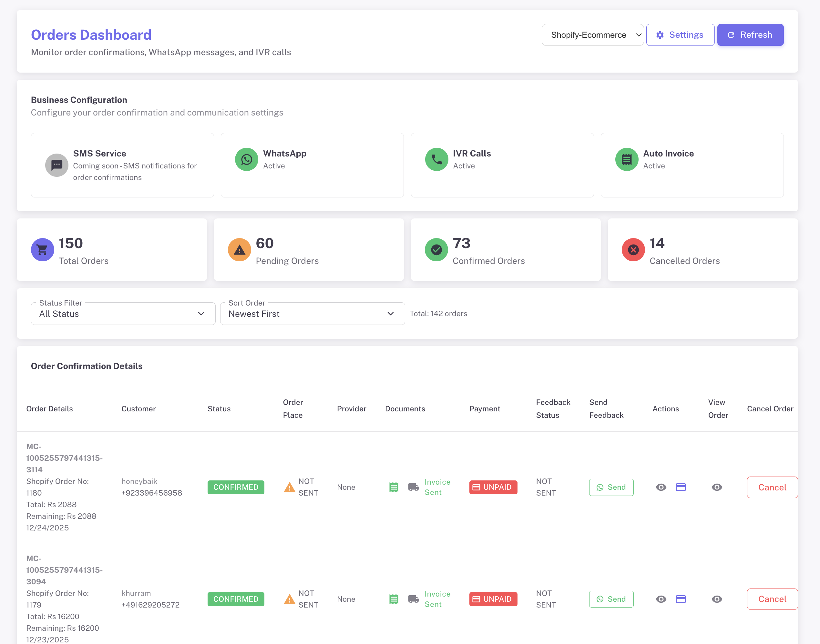Open the Shopify-Ecommerce store selector
The image size is (820, 644).
pyautogui.click(x=592, y=35)
